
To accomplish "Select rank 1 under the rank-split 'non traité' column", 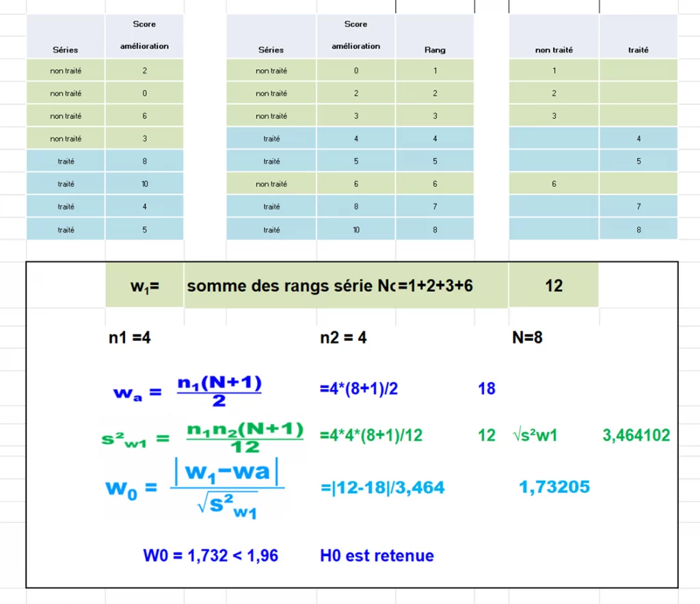I will tap(554, 70).
